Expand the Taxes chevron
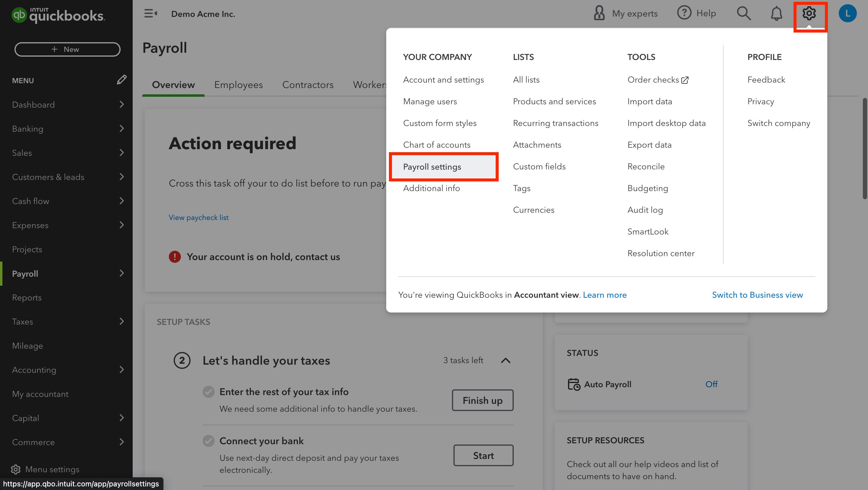Viewport: 868px width, 490px height. 122,322
